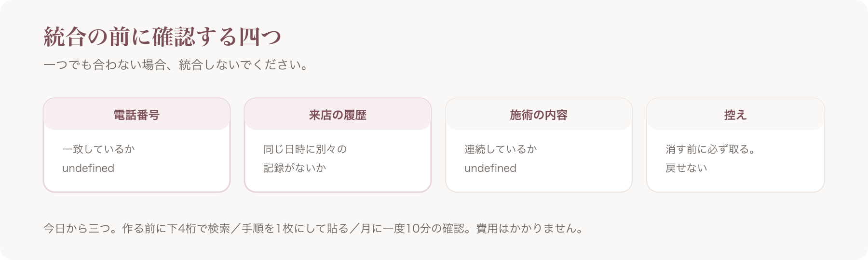The image size is (868, 260).
Task: Click undefined text in 施術の内容 card
Action: click(490, 168)
